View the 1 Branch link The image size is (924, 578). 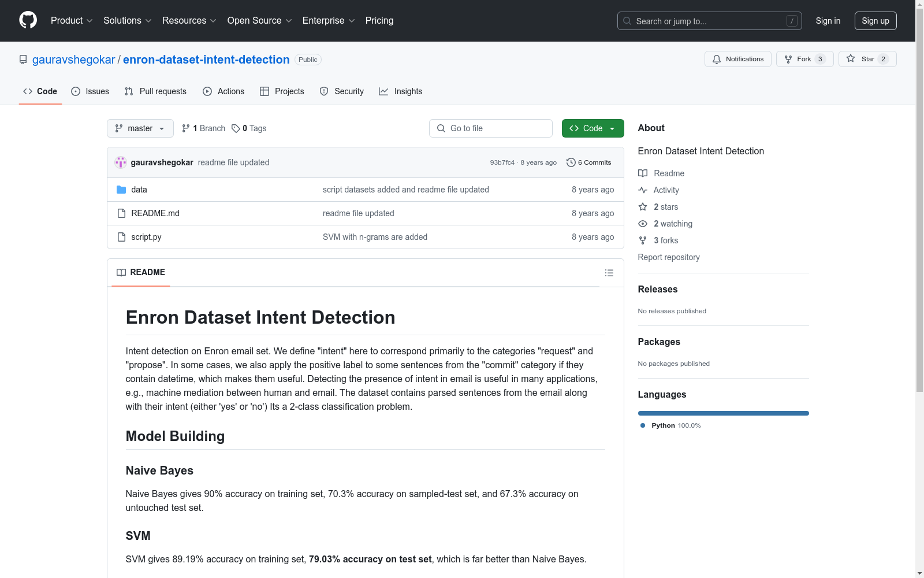point(203,128)
